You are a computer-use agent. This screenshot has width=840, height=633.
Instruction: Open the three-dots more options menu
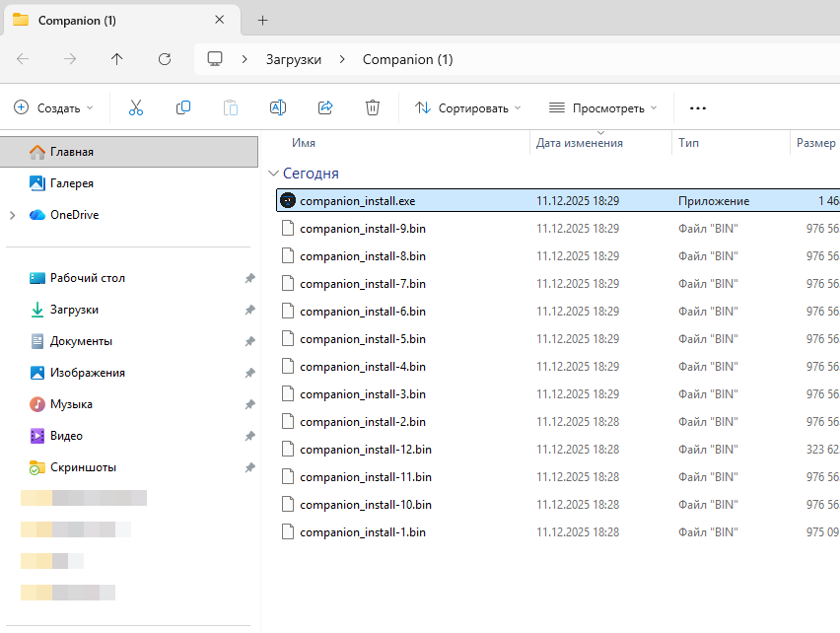click(698, 107)
